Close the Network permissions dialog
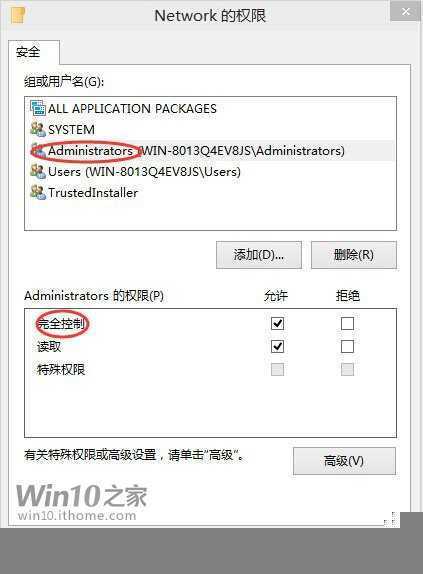The image size is (423, 574). 405,11
